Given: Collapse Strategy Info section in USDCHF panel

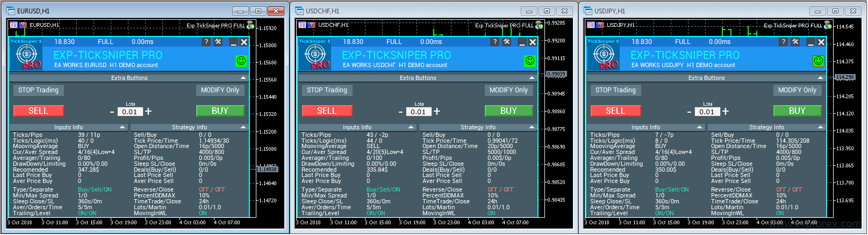Looking at the screenshot, I should pyautogui.click(x=532, y=127).
